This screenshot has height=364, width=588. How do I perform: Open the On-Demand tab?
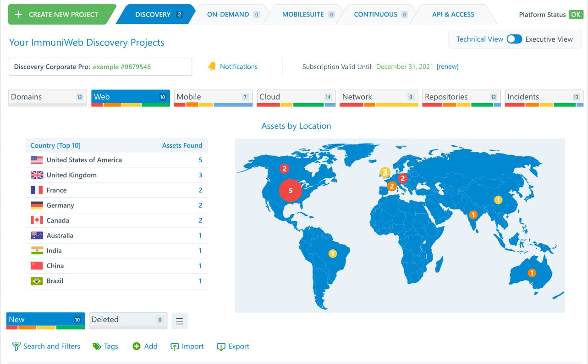(x=233, y=15)
